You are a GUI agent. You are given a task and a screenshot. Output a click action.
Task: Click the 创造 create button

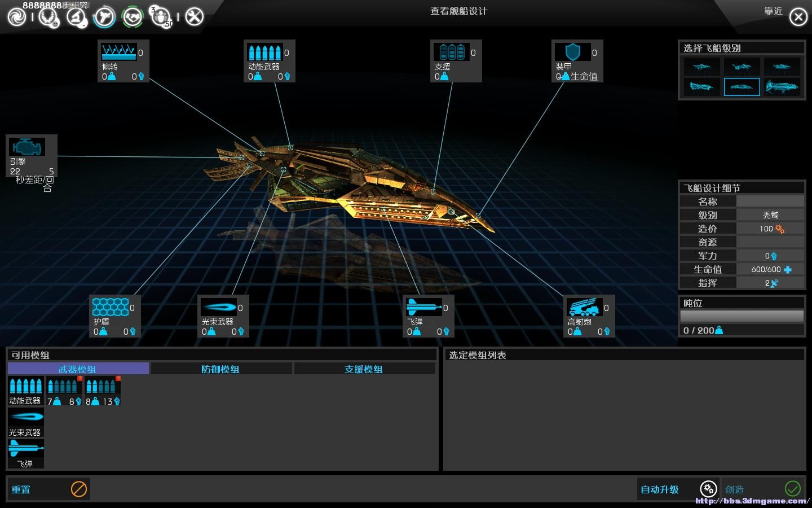click(763, 489)
